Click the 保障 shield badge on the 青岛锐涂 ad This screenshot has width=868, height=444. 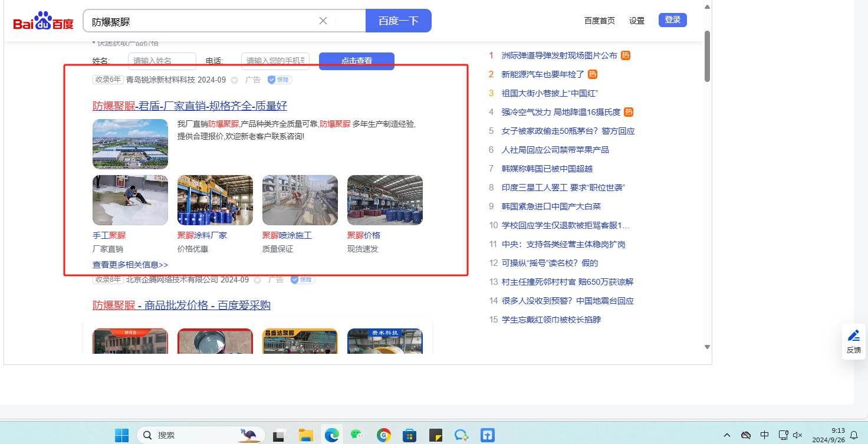pyautogui.click(x=280, y=80)
